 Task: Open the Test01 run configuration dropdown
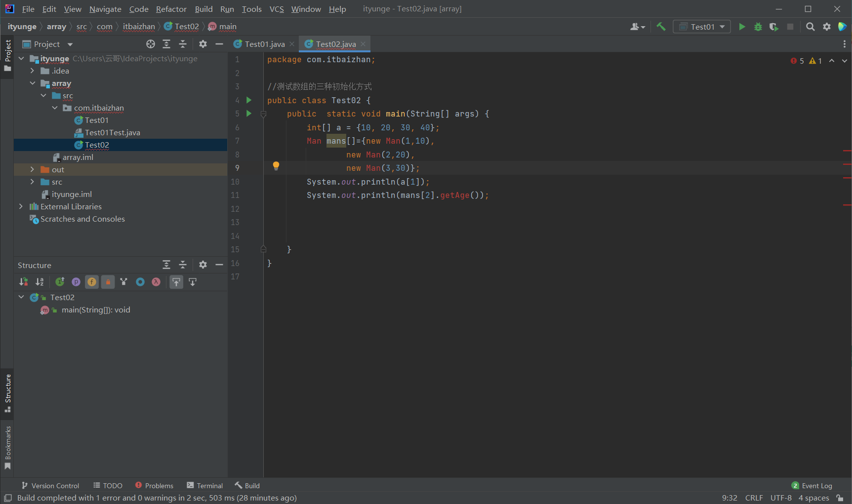point(702,27)
